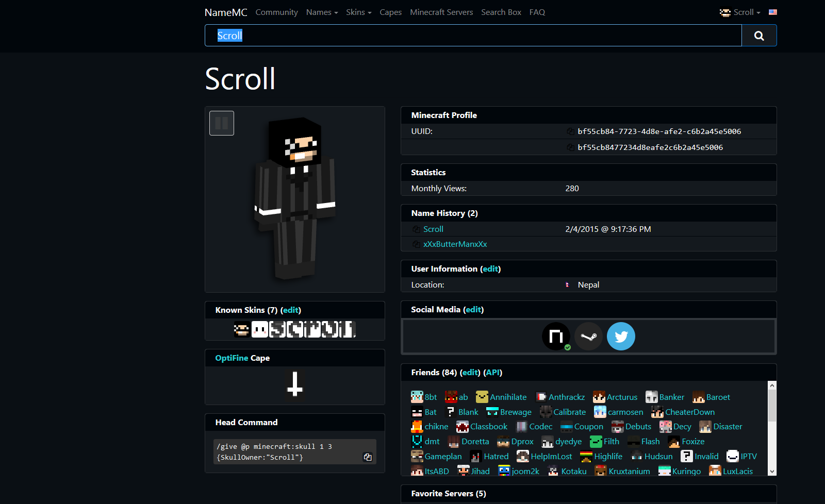Open the Steam profile icon

(588, 337)
